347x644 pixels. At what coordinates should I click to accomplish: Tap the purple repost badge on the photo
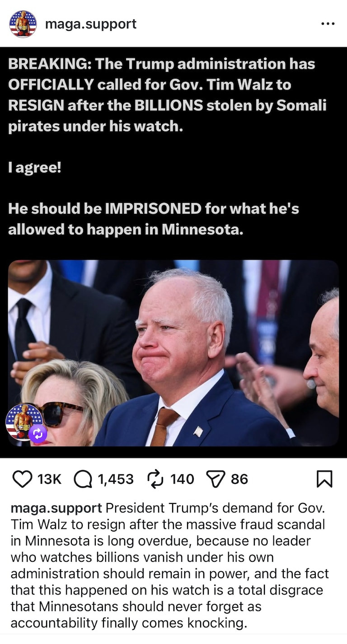pyautogui.click(x=38, y=434)
